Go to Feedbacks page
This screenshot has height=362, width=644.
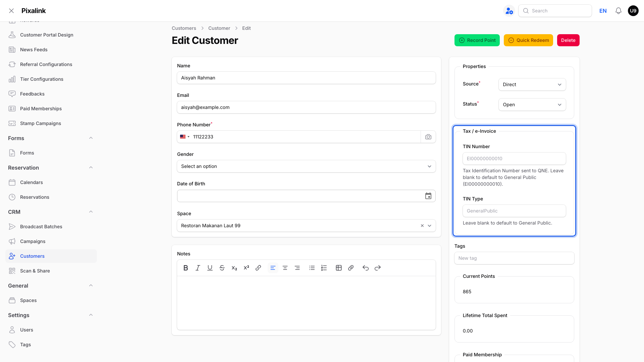pos(51,94)
